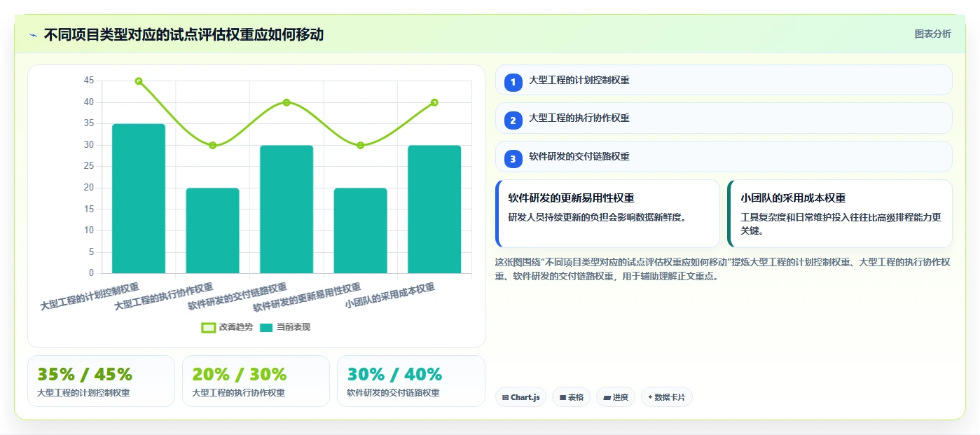The height and width of the screenshot is (435, 980).
Task: Click the bar for 软件研发的交付链路权重
Action: (287, 209)
